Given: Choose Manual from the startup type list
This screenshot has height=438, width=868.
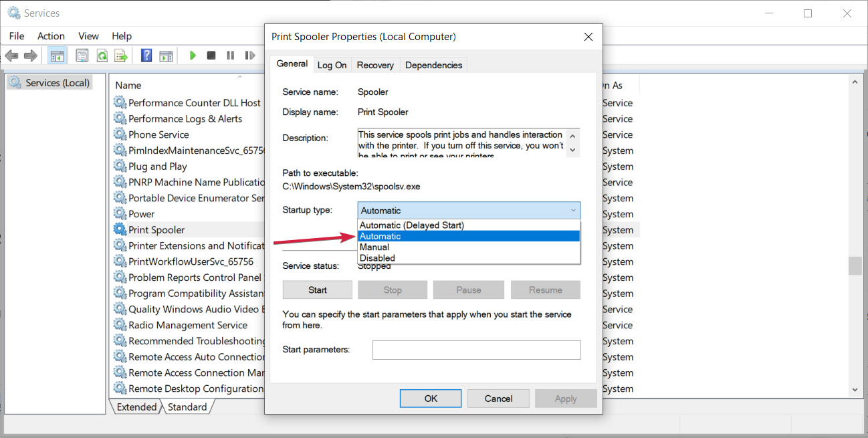Looking at the screenshot, I should point(469,247).
